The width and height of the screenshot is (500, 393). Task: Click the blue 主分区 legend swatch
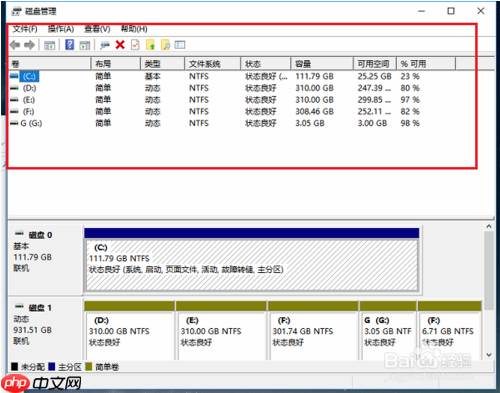click(52, 367)
